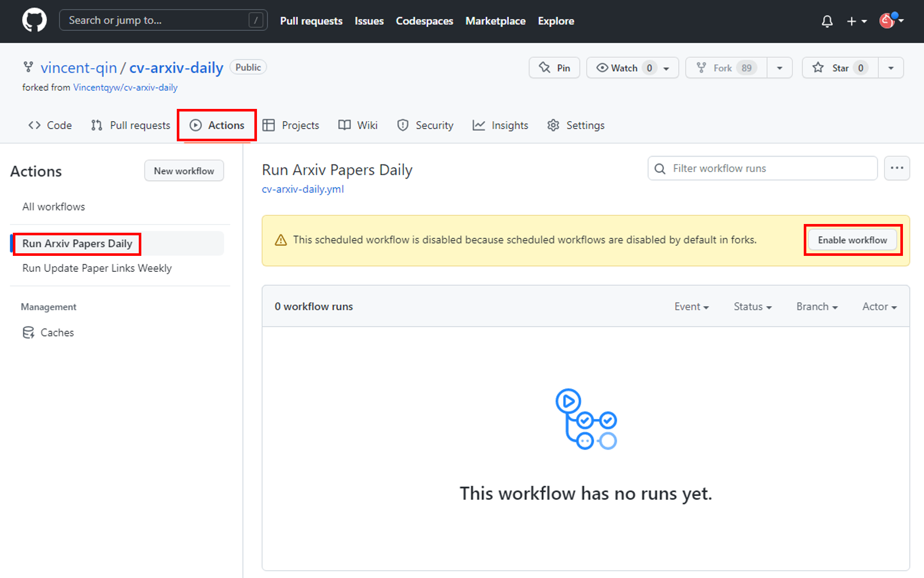Open the notifications bell

827,21
